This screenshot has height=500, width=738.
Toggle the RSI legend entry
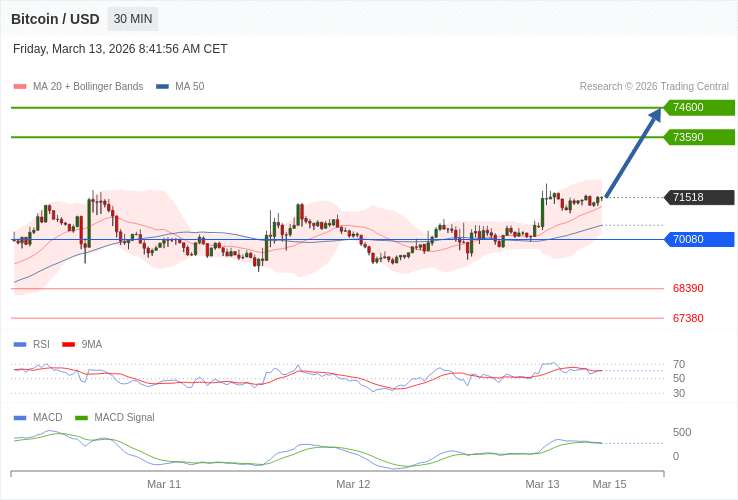[41, 344]
